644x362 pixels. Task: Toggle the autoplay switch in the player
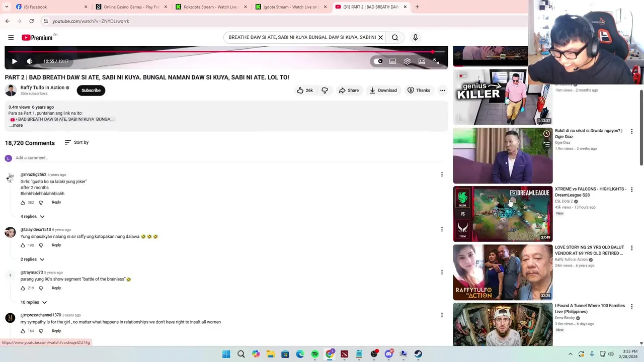(x=378, y=61)
